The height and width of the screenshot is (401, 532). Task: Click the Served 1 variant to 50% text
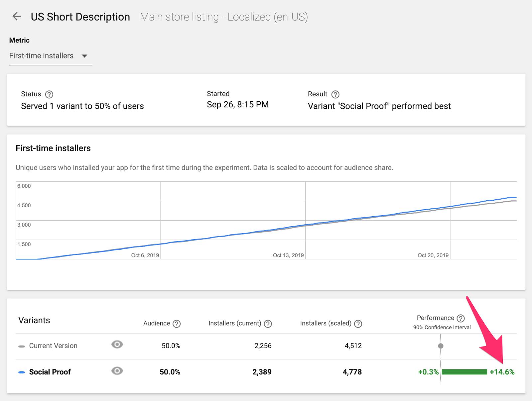(82, 106)
